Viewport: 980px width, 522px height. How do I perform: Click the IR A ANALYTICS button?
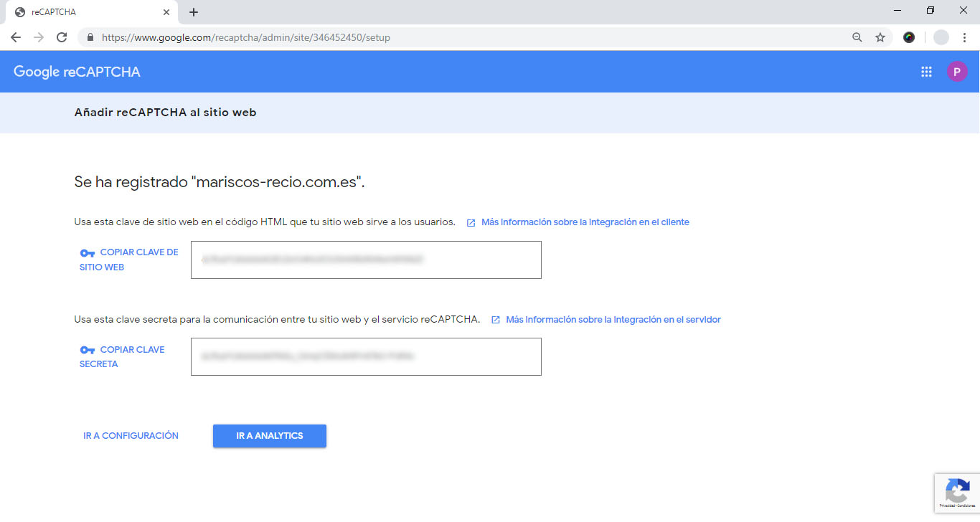[x=270, y=436]
